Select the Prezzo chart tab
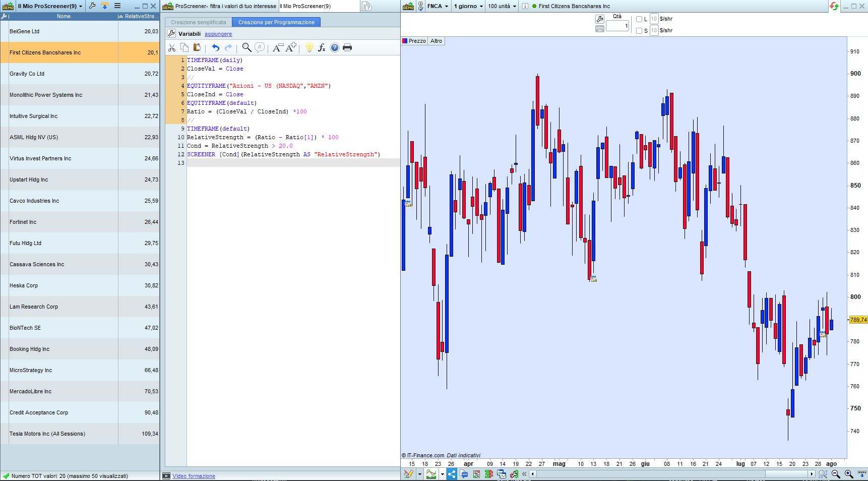The height and width of the screenshot is (481, 868). (x=414, y=41)
